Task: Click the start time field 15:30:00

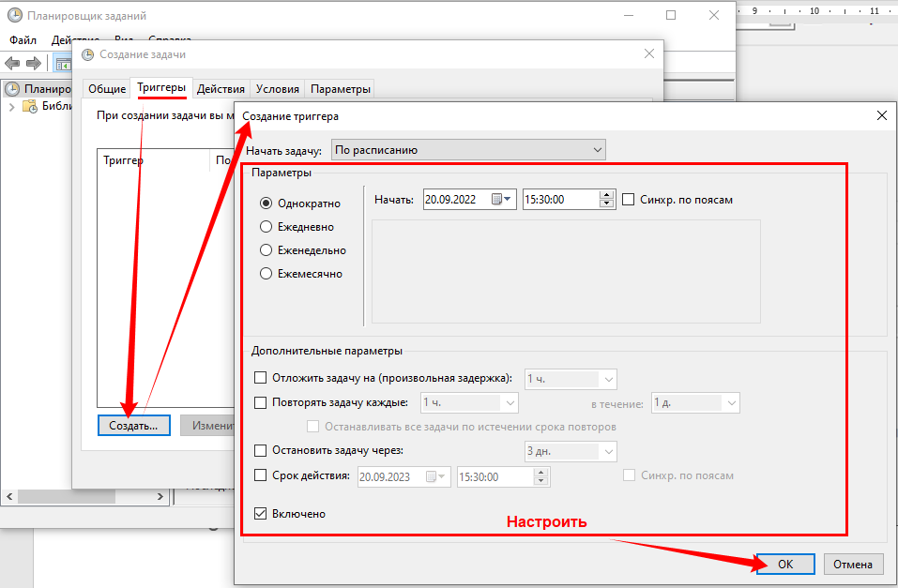Action: [x=558, y=200]
